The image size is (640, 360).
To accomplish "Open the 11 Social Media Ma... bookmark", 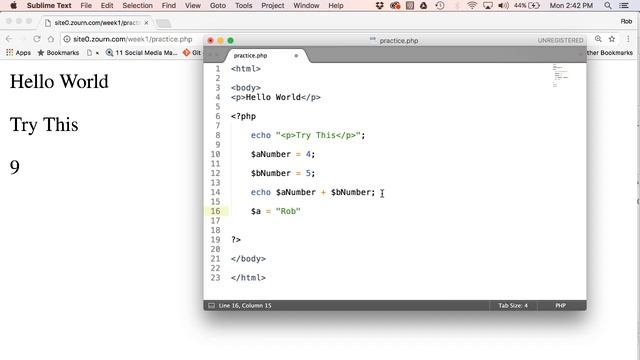I will [142, 53].
